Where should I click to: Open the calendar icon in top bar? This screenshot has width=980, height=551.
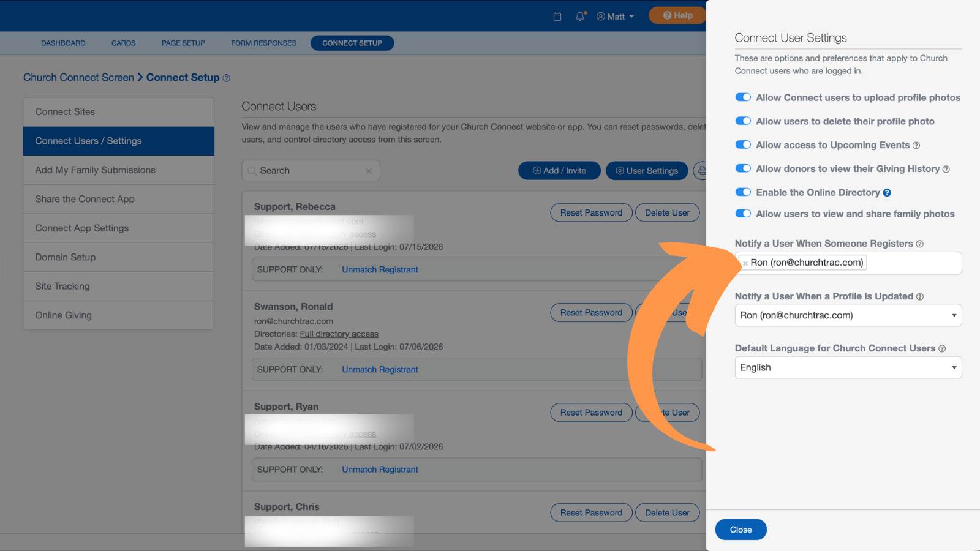[557, 17]
